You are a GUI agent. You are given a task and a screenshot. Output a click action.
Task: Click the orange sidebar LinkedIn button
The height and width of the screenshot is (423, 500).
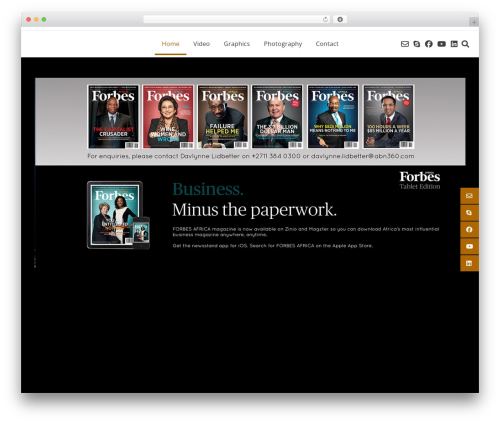(469, 263)
